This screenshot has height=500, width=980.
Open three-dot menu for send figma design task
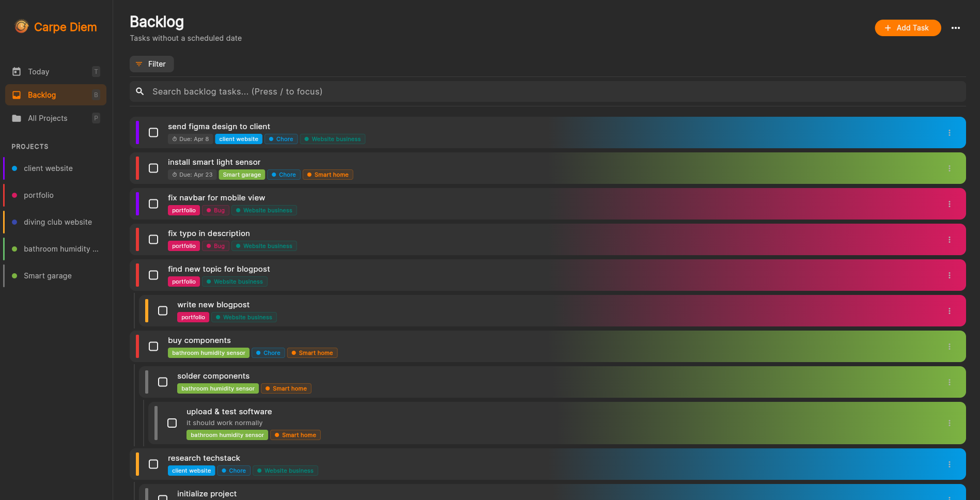[x=949, y=133]
